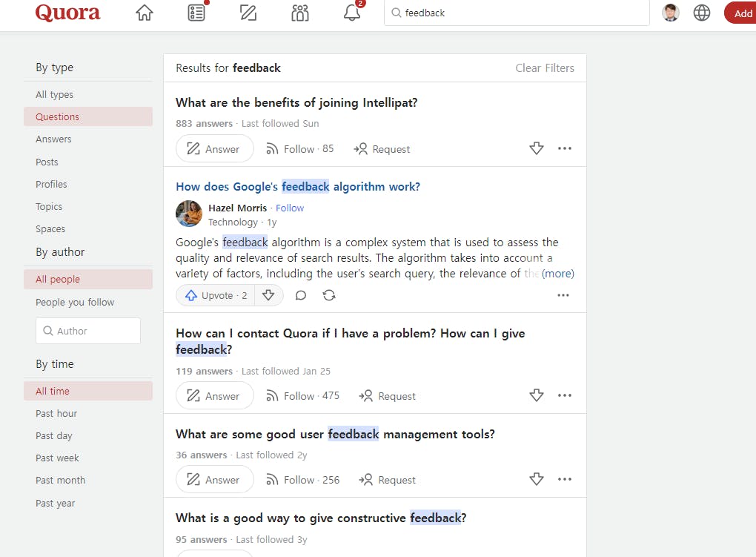Open the language globe icon
The height and width of the screenshot is (557, 756).
(701, 13)
